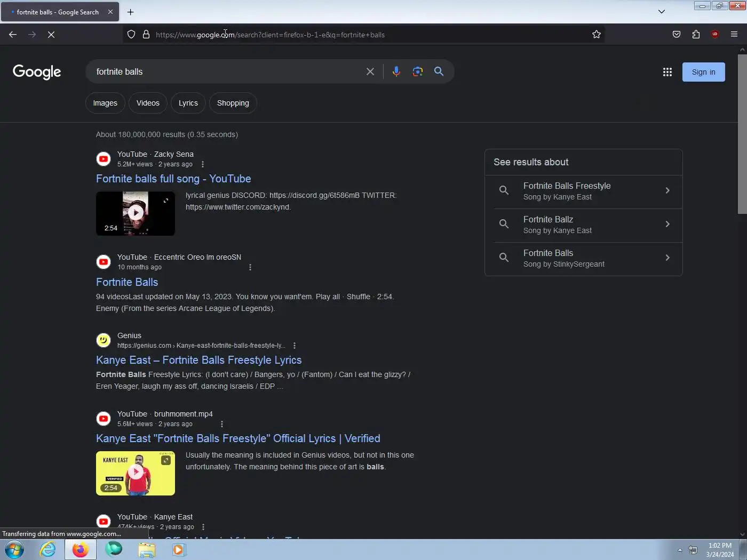The height and width of the screenshot is (560, 747).
Task: Filter results by Shopping
Action: [x=233, y=103]
